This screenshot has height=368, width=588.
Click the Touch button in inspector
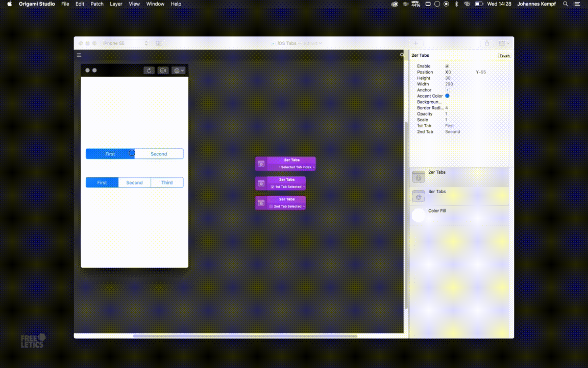click(504, 56)
